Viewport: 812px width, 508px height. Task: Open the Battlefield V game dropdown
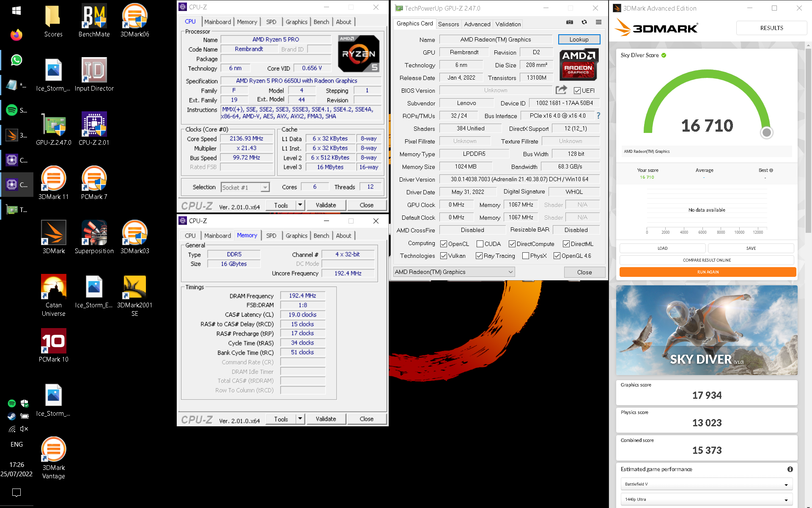pos(706,484)
